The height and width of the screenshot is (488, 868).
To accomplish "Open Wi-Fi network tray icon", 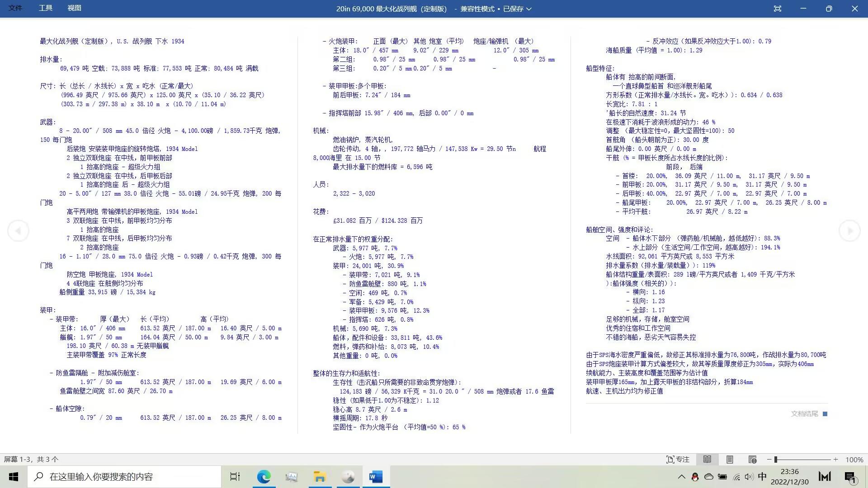I will (x=736, y=477).
